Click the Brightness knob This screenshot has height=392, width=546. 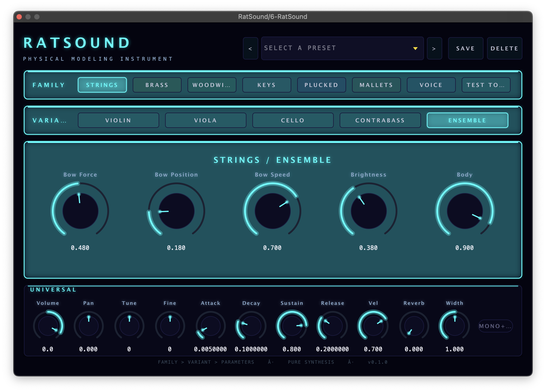click(369, 211)
